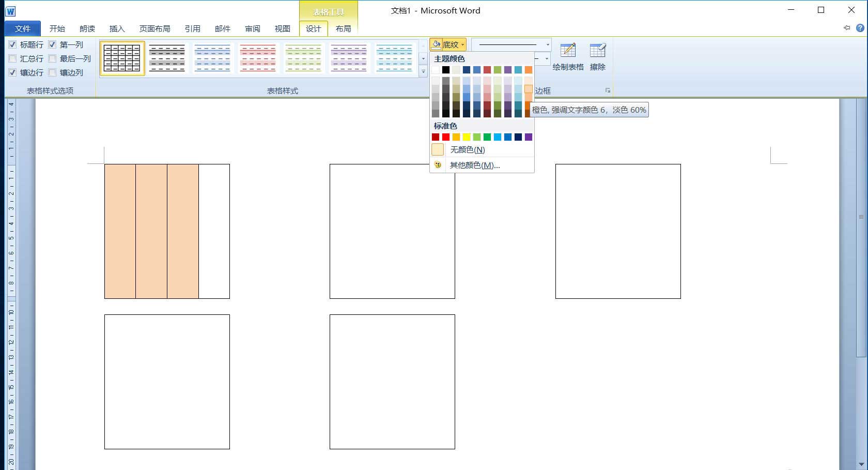The width and height of the screenshot is (868, 470).
Task: Toggle the 镶边行 banded rows checkbox
Action: [x=12, y=72]
